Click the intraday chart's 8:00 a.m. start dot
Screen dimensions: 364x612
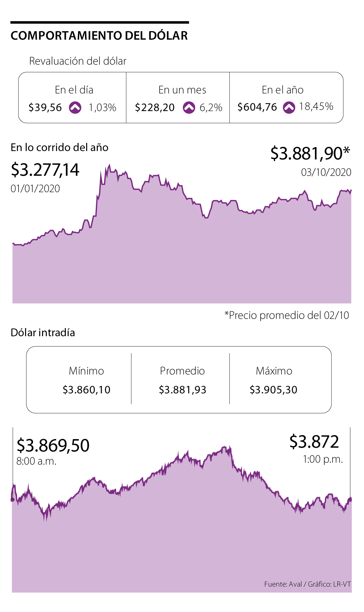click(12, 500)
